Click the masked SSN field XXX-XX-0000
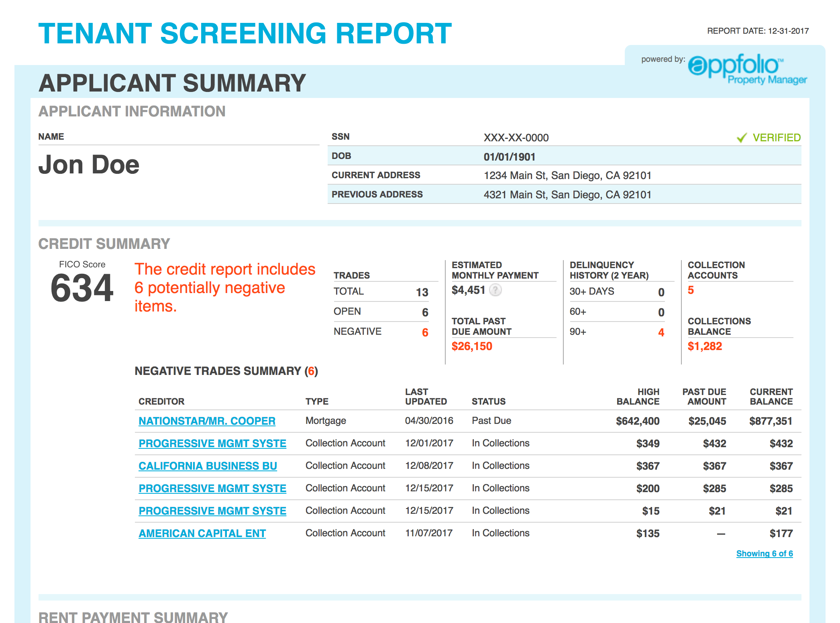 point(516,137)
